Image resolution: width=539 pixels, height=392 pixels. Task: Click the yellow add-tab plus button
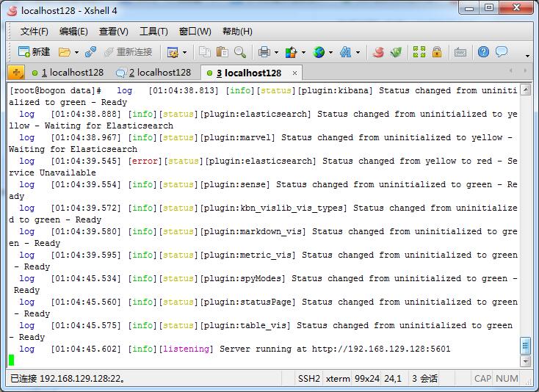coord(16,73)
